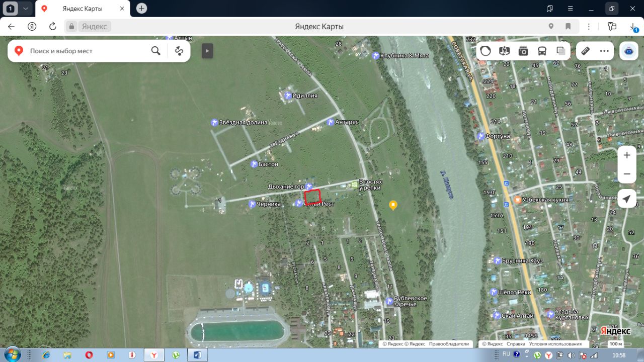
Task: Launch Internet Explorer from taskbar
Action: (x=46, y=355)
